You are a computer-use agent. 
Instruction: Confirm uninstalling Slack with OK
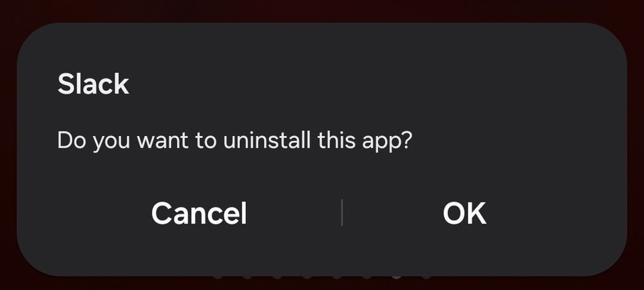point(464,213)
